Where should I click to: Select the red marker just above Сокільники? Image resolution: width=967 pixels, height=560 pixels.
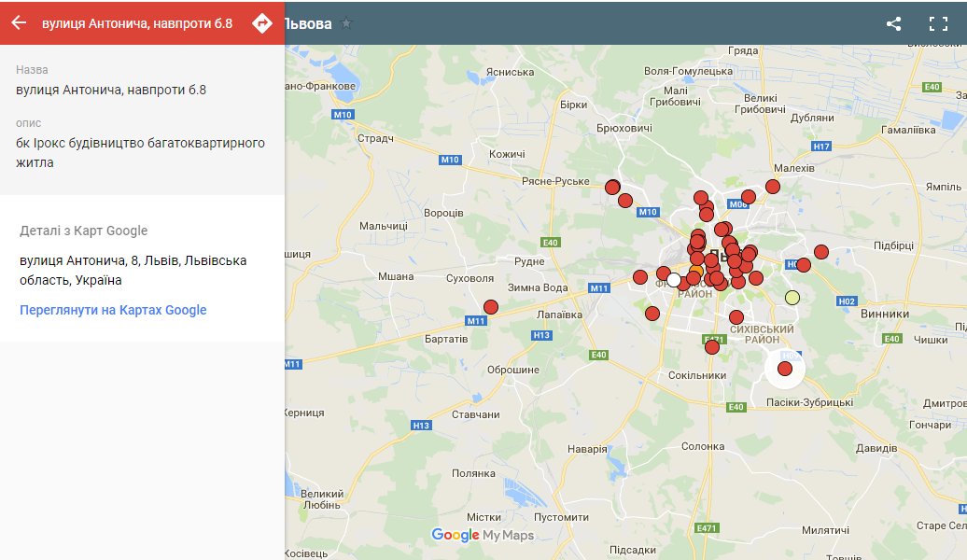711,347
